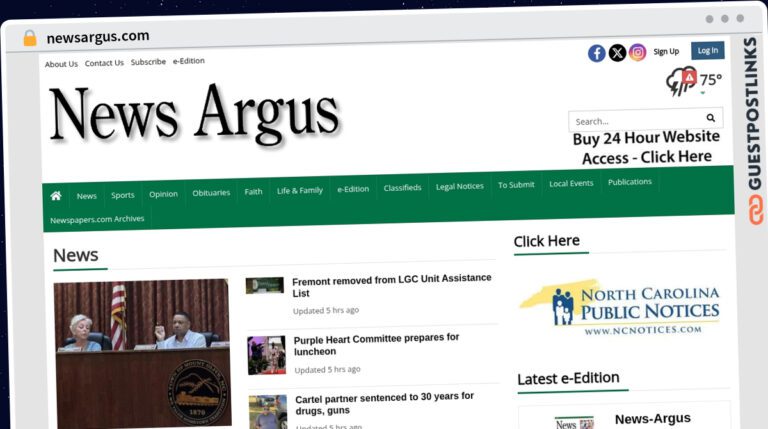Image resolution: width=768 pixels, height=429 pixels.
Task: Click the search magnifier icon
Action: point(711,118)
